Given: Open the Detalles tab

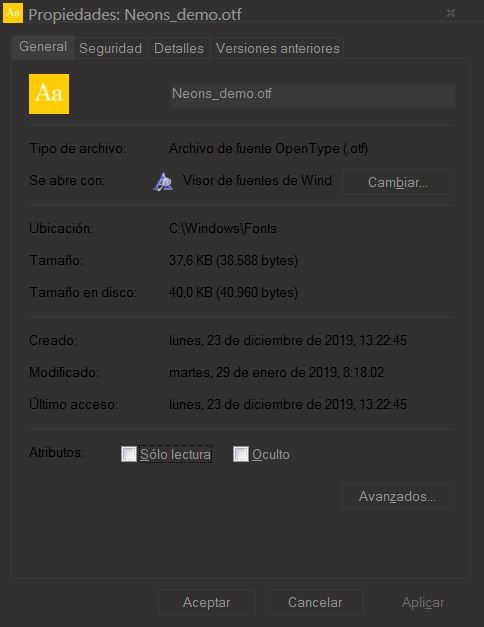Looking at the screenshot, I should click(179, 48).
